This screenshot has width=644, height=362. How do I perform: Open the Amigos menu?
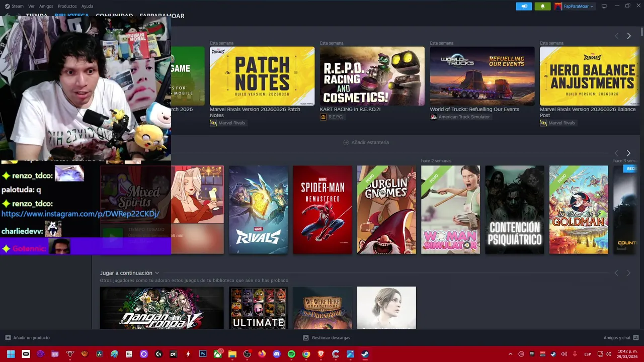click(46, 6)
